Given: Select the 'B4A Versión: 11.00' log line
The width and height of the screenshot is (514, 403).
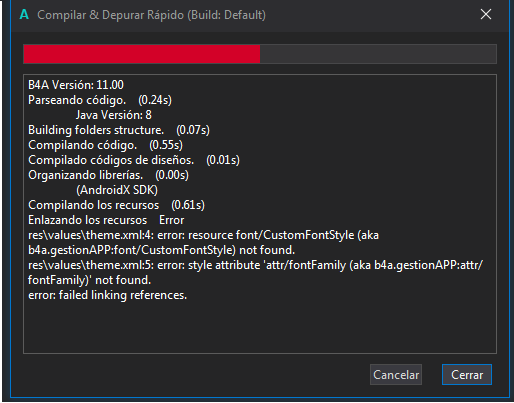Looking at the screenshot, I should (x=76, y=85).
